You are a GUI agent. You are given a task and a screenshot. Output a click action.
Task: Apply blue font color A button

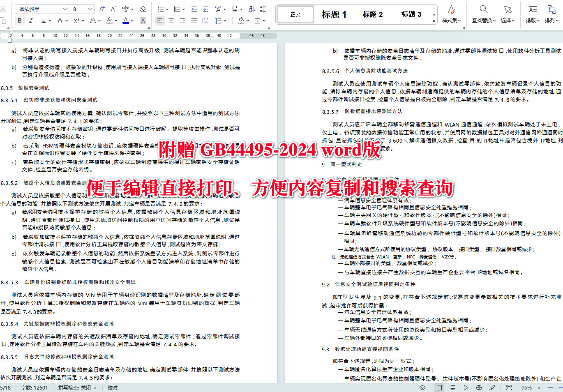(x=126, y=20)
